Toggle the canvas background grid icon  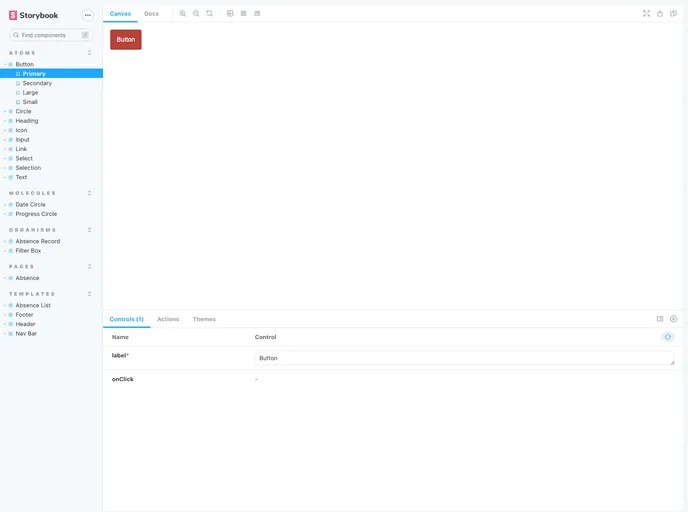point(244,13)
